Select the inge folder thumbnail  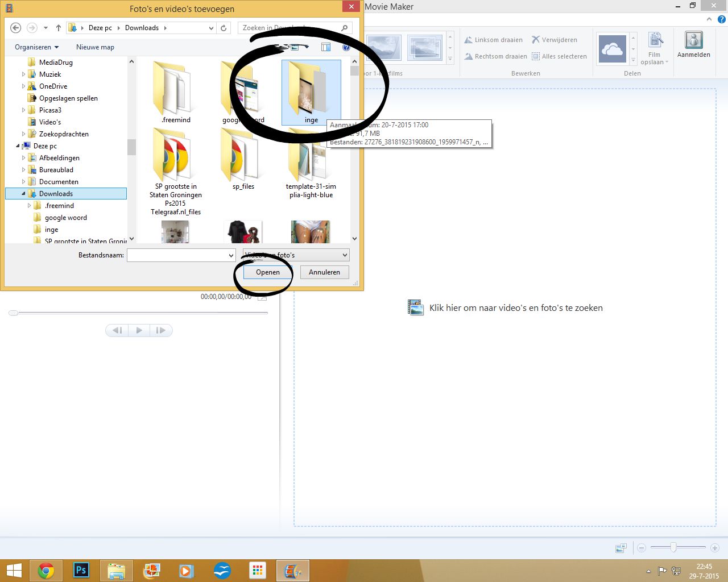[x=311, y=92]
